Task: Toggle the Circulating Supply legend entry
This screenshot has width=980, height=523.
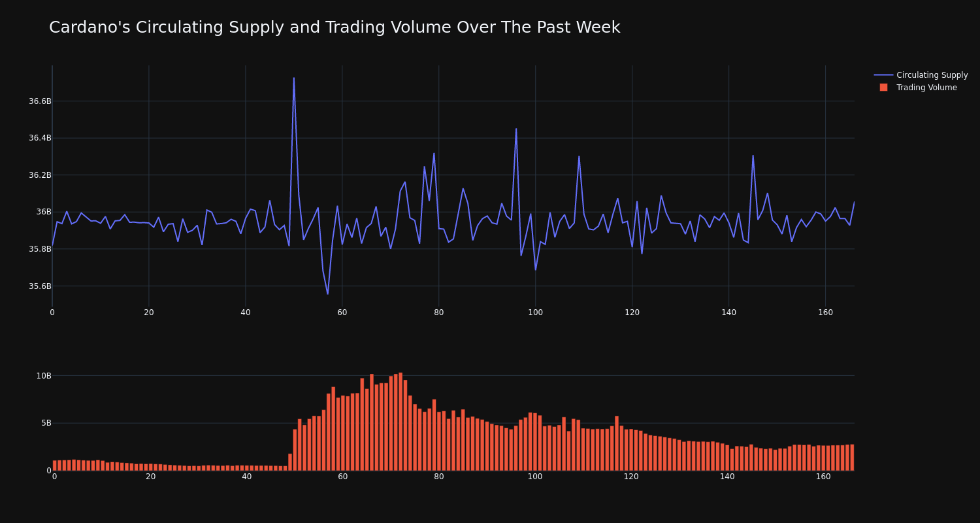Action: 921,75
